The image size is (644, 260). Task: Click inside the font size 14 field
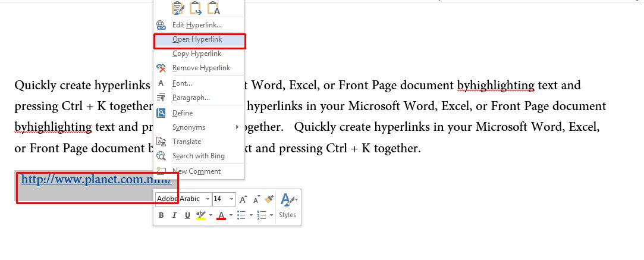pyautogui.click(x=220, y=199)
